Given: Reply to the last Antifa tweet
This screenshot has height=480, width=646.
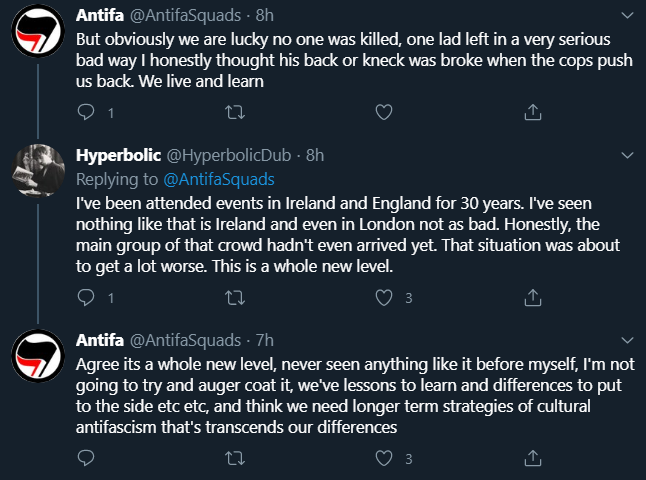Looking at the screenshot, I should tap(86, 459).
